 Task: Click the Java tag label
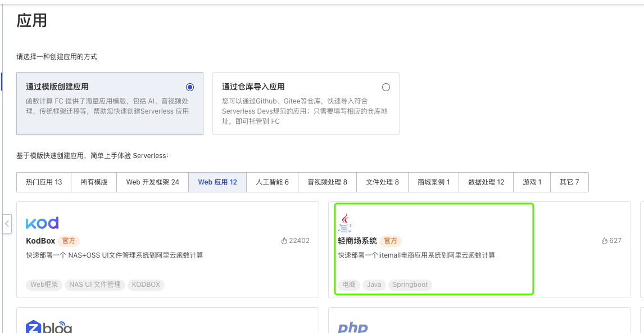(374, 285)
